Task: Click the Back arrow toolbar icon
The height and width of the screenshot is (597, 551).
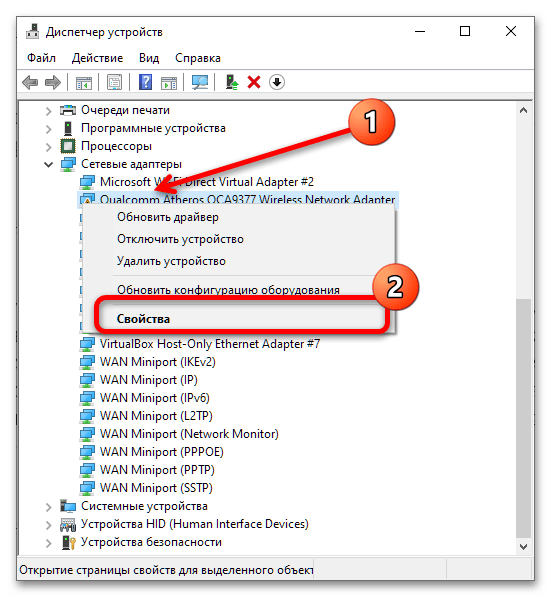Action: (x=30, y=82)
